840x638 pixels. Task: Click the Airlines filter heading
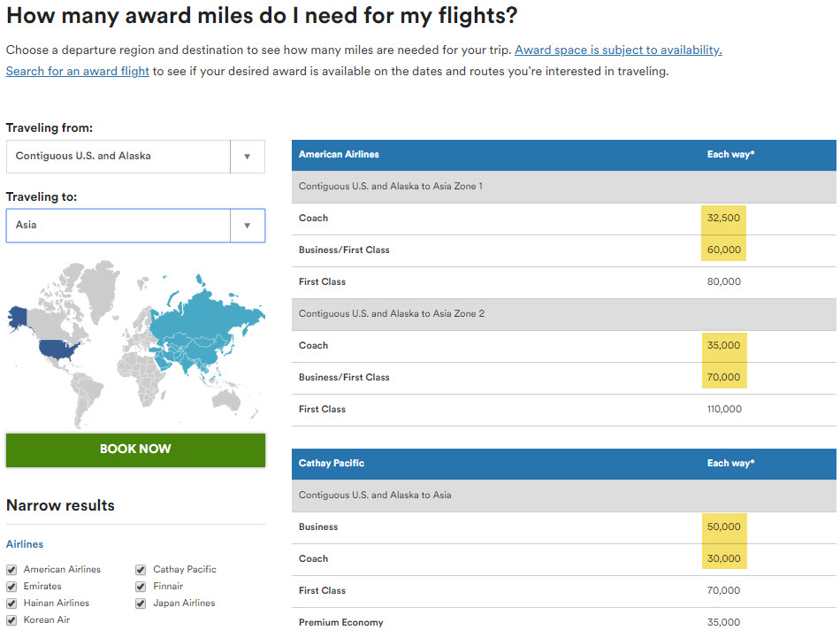(x=25, y=544)
